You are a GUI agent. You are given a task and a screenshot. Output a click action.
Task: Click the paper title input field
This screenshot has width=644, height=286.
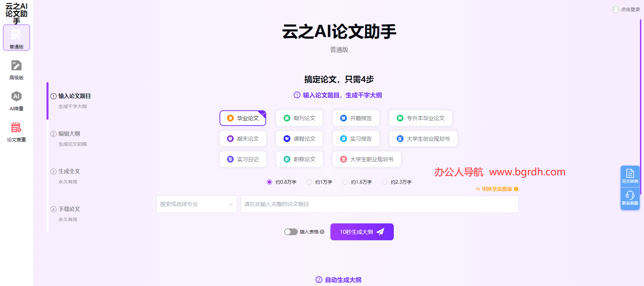(x=380, y=204)
